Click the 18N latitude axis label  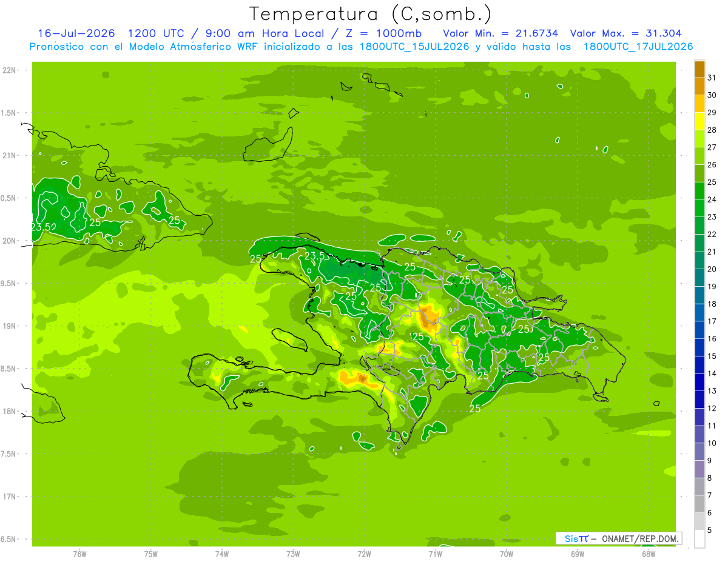tap(9, 412)
